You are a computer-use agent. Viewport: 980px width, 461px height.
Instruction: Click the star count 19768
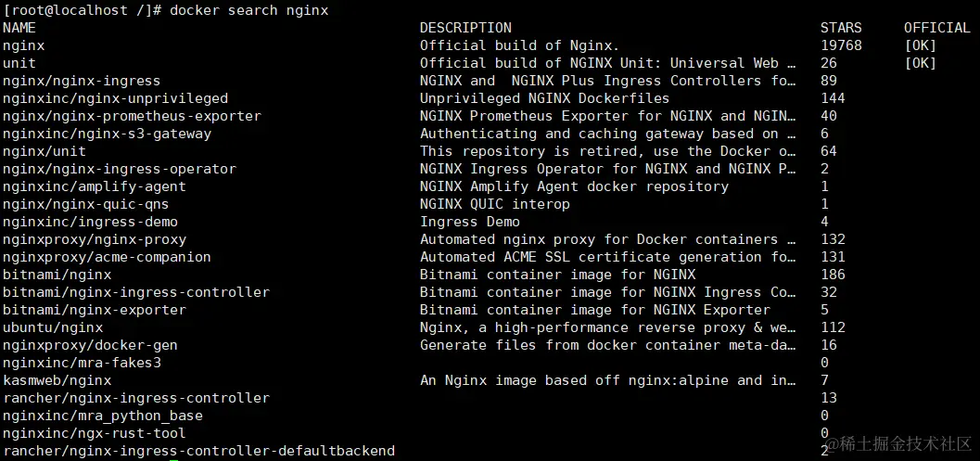(x=841, y=45)
